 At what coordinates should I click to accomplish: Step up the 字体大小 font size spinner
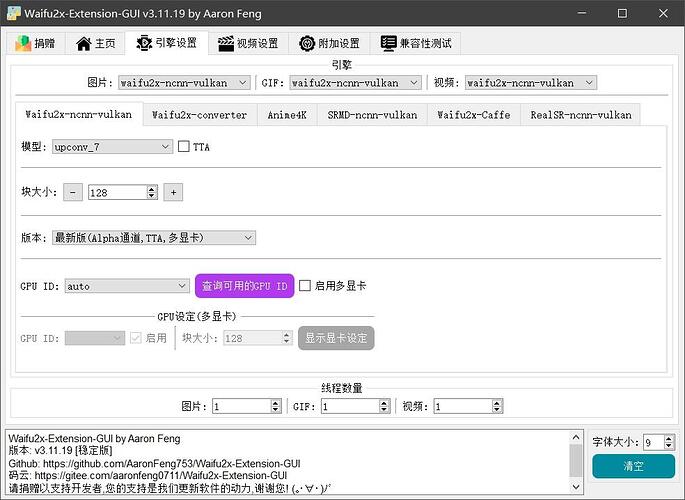click(x=669, y=439)
